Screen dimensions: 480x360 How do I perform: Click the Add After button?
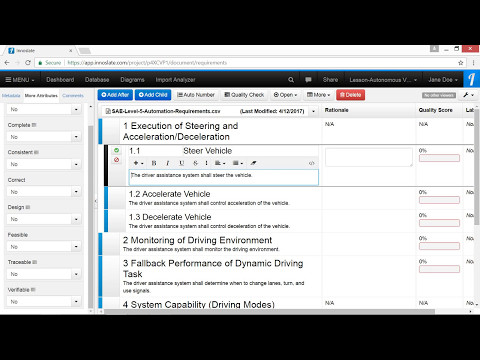115,95
